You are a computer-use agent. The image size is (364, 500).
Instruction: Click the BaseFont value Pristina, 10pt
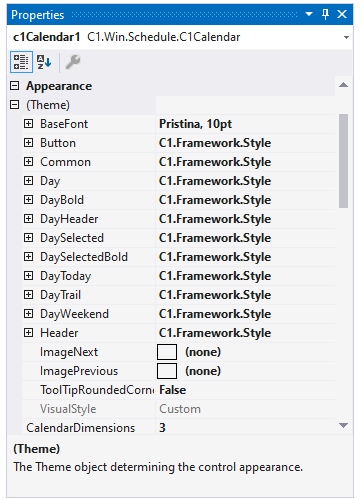tap(195, 124)
